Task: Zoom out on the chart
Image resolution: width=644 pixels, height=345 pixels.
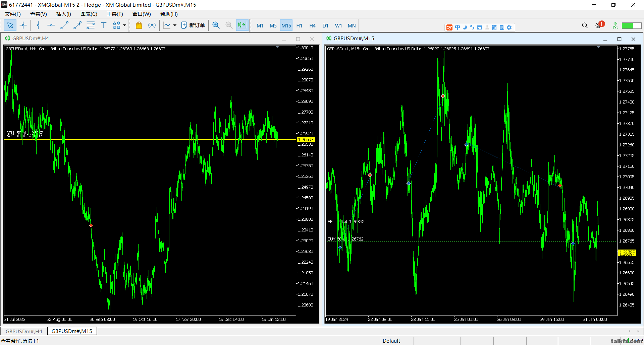Action: coord(229,25)
